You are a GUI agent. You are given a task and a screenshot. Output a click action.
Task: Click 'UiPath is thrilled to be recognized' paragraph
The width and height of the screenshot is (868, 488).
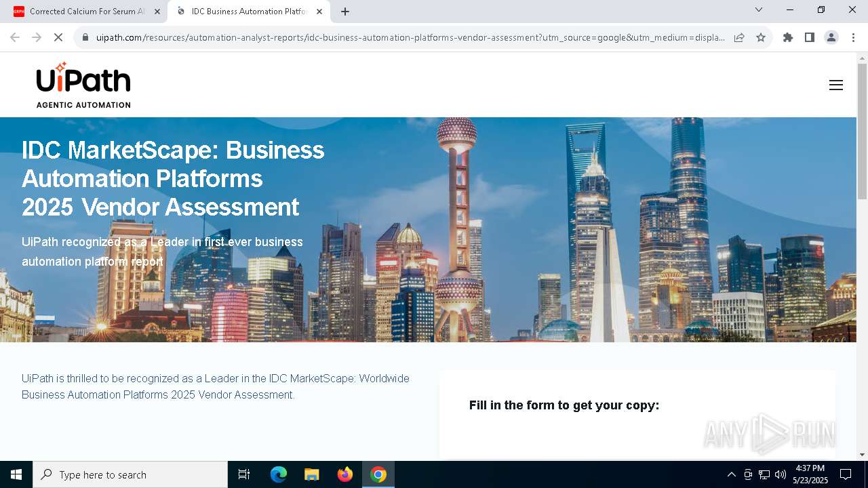(216, 386)
